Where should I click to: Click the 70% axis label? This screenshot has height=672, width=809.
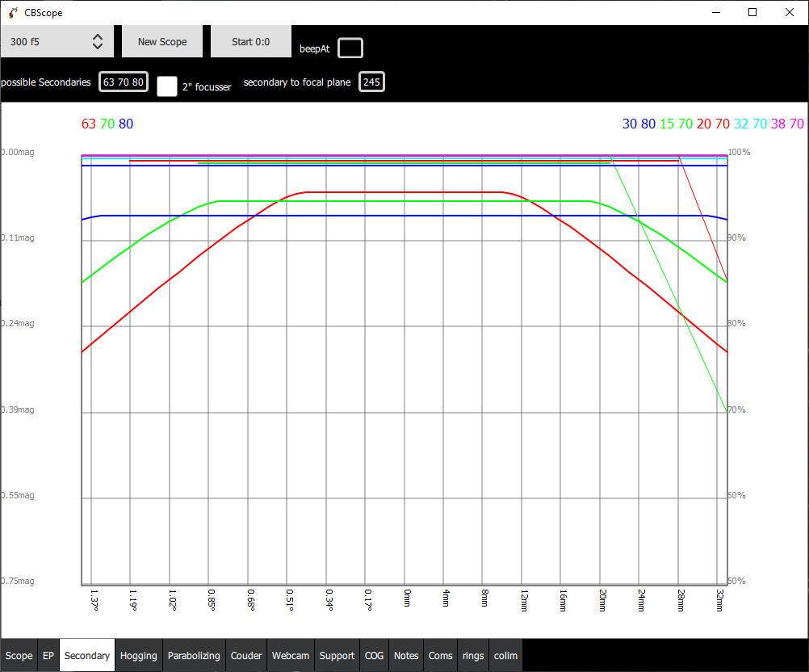pos(737,409)
